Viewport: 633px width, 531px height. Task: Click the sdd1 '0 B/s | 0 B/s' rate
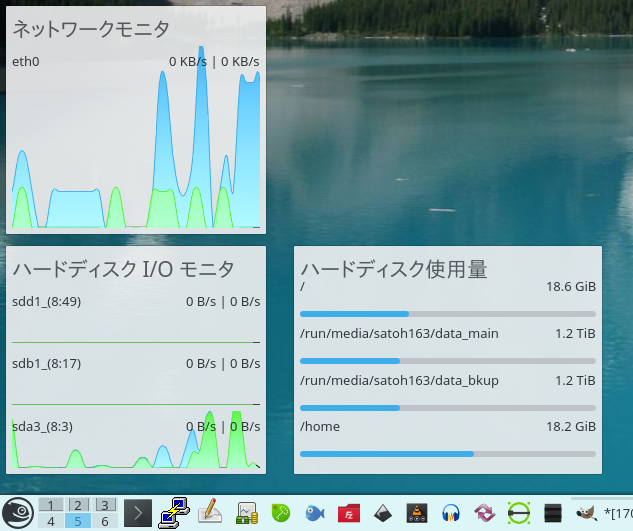[223, 302]
